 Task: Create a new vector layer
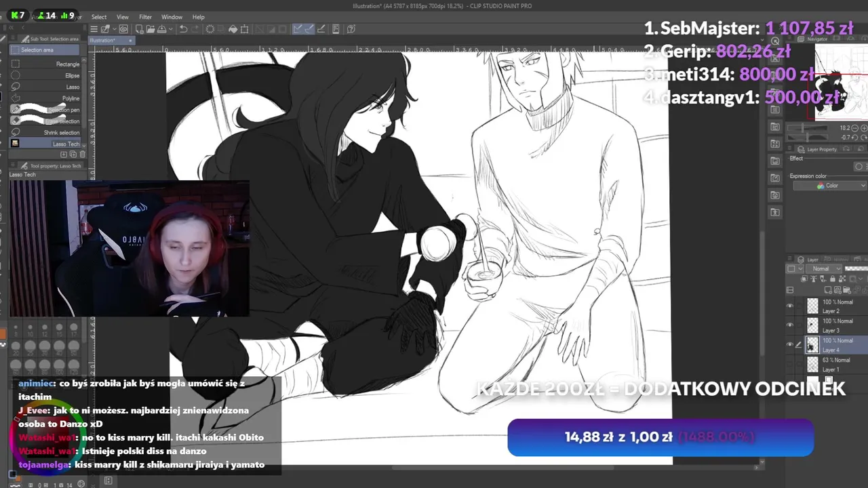tap(837, 290)
